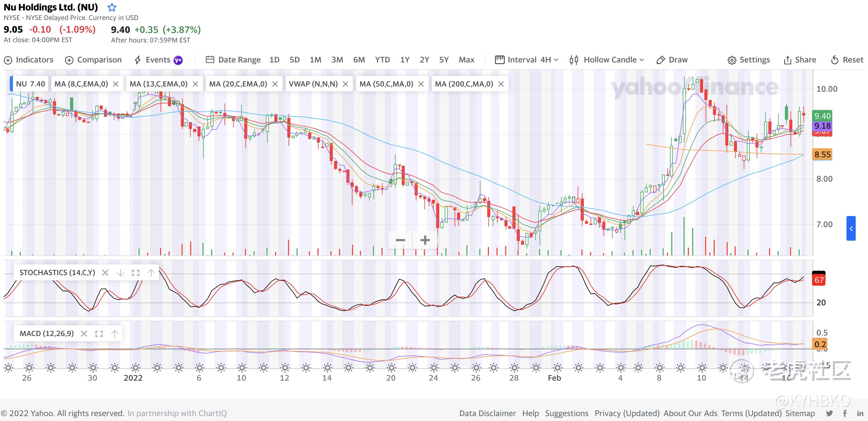Image resolution: width=868 pixels, height=421 pixels.
Task: Zoom in the chart with plus button
Action: pos(425,240)
